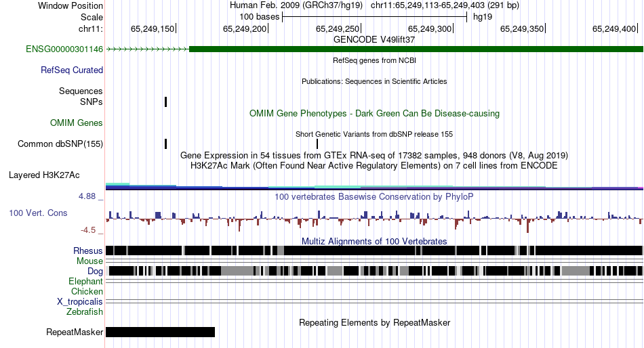This screenshot has width=644, height=348.
Task: Open Common dbSNP(155) track settings
Action: [x=60, y=144]
